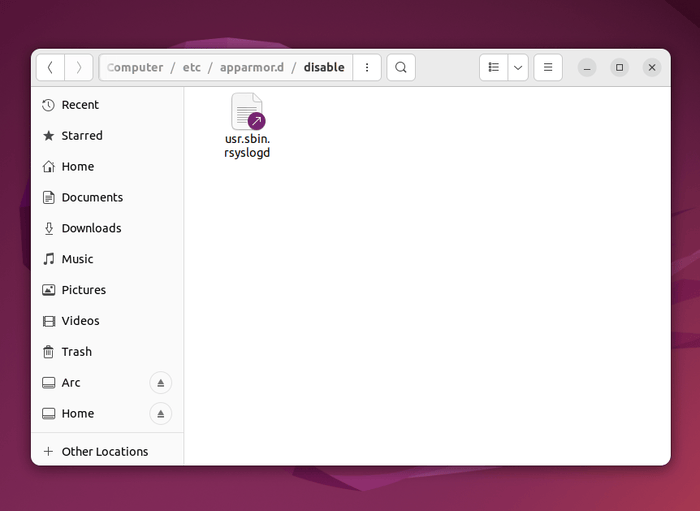
Task: Expand the view options dropdown arrow
Action: 518,67
